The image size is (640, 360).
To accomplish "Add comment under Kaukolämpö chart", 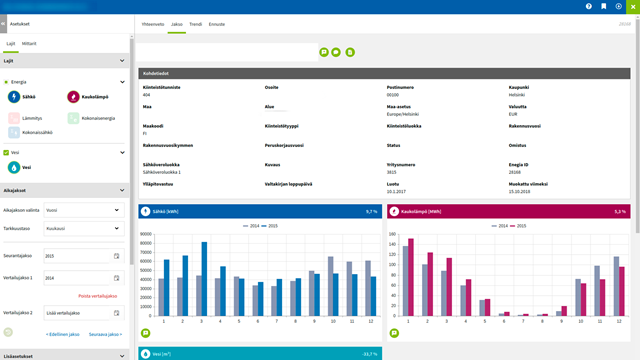I will pyautogui.click(x=394, y=333).
